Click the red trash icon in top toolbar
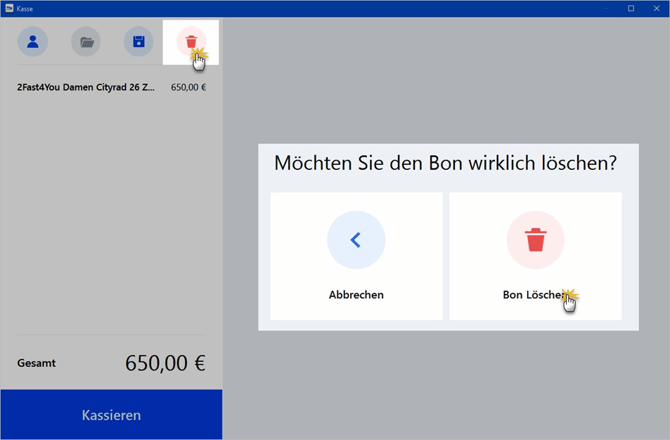The height and width of the screenshot is (440, 670). tap(189, 41)
